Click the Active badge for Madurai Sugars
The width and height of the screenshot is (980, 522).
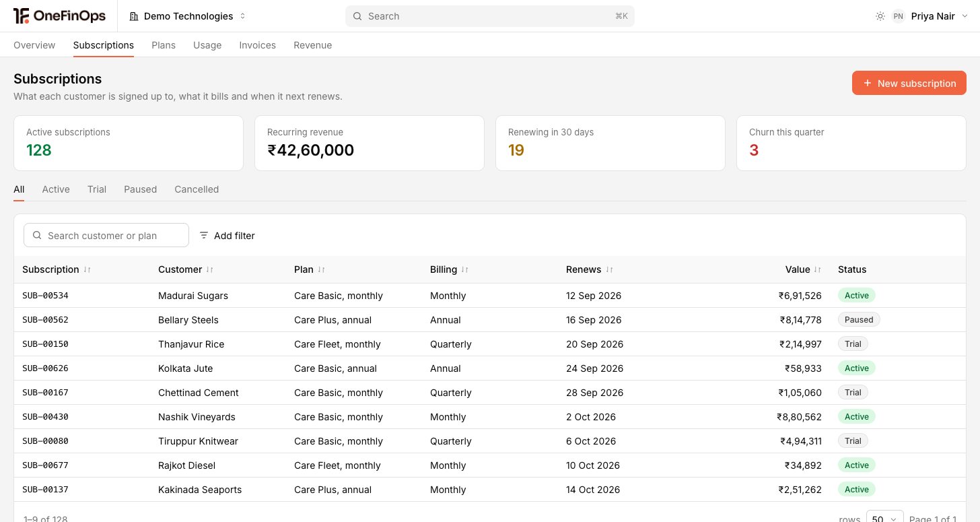[x=857, y=296]
